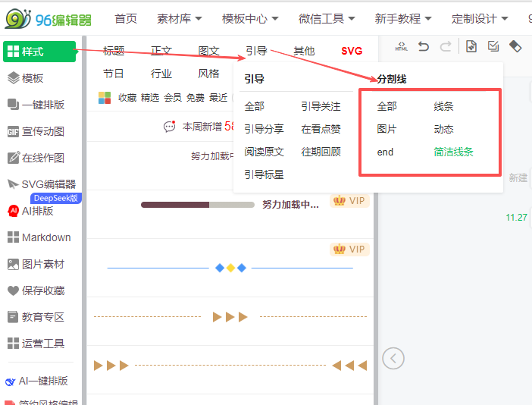Expand the 素材库 dropdown menu
This screenshot has width=532, height=405.
pyautogui.click(x=180, y=18)
